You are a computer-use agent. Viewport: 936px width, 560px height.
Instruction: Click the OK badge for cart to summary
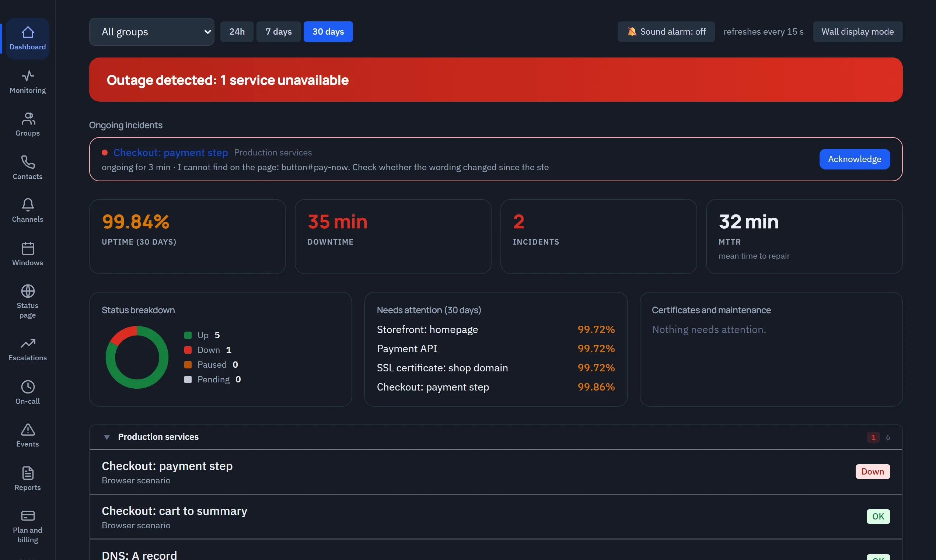tap(878, 517)
